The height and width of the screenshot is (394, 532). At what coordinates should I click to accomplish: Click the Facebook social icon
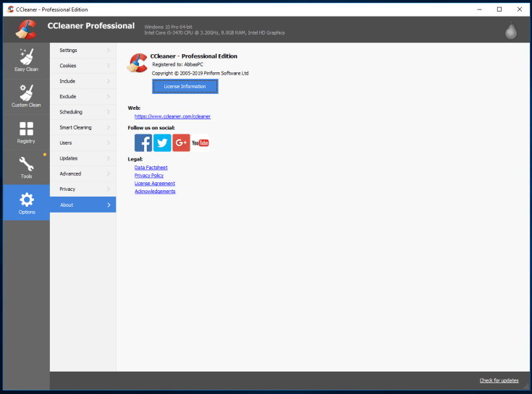tap(143, 142)
